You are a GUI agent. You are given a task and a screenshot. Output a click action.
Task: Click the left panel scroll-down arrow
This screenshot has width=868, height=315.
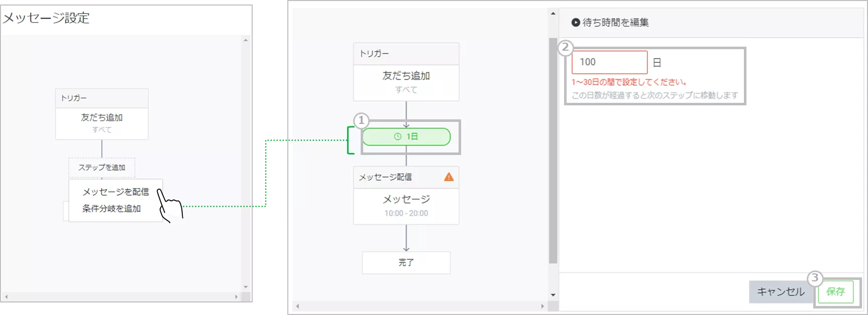coord(246,287)
